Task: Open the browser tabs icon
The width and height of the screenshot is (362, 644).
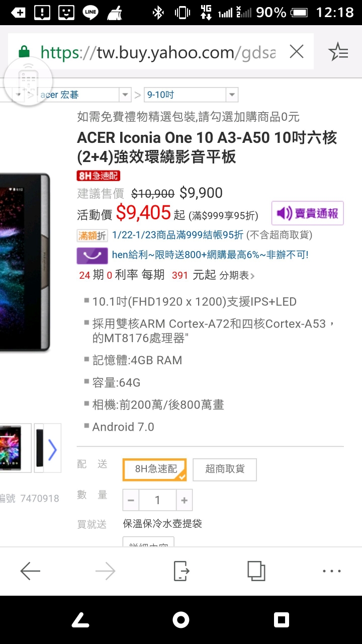Action: pos(256,571)
